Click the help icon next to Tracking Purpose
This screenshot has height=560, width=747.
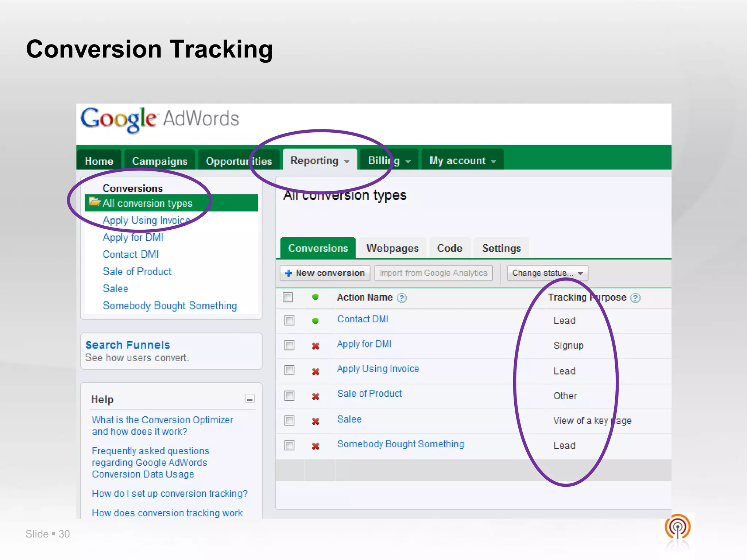click(635, 298)
